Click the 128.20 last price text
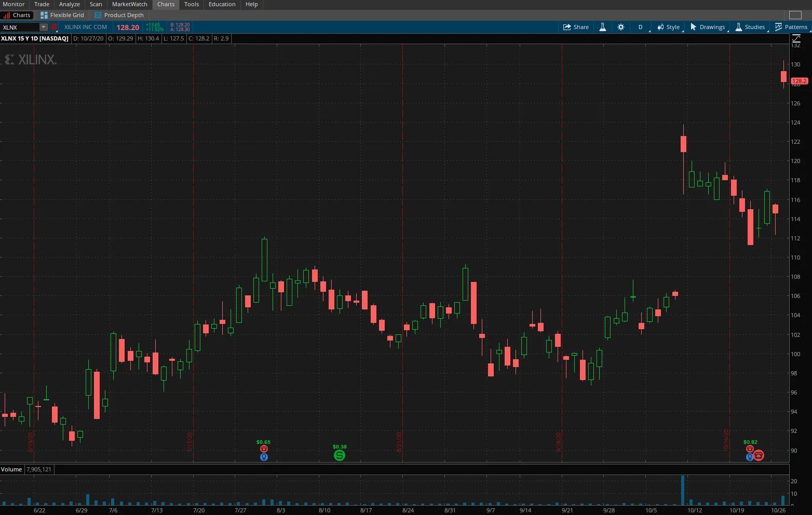 [x=128, y=28]
